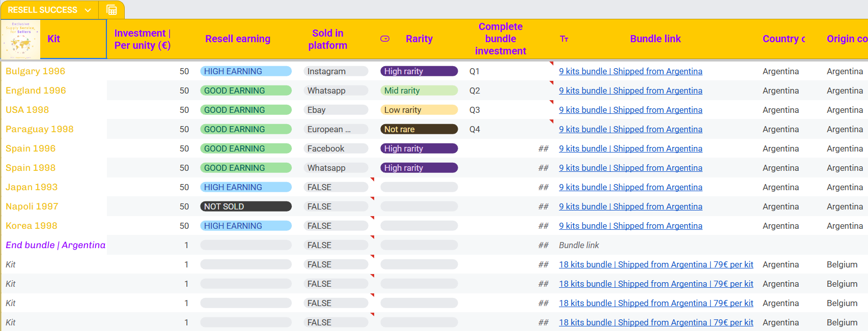Open NOT SOLD dropdown in Napoli 1997 row
This screenshot has width=868, height=331.
pyautogui.click(x=246, y=206)
